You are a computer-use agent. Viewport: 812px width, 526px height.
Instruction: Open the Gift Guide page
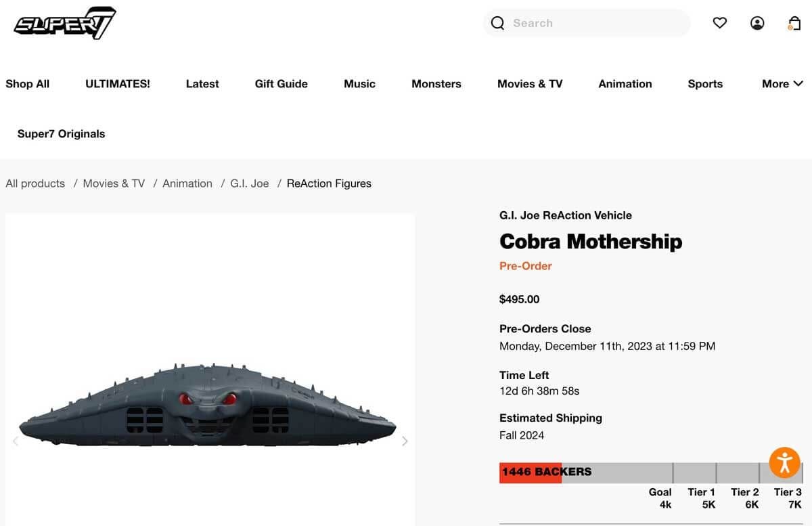tap(281, 83)
